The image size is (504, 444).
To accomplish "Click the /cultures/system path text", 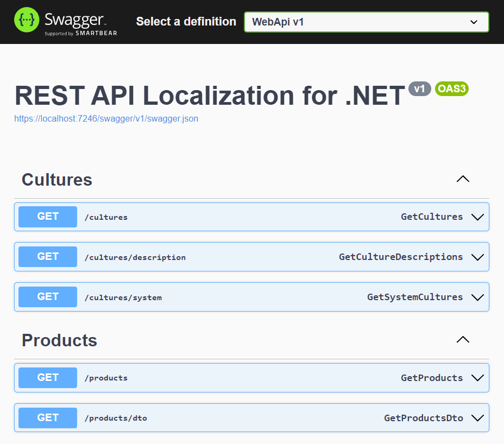I will [123, 297].
